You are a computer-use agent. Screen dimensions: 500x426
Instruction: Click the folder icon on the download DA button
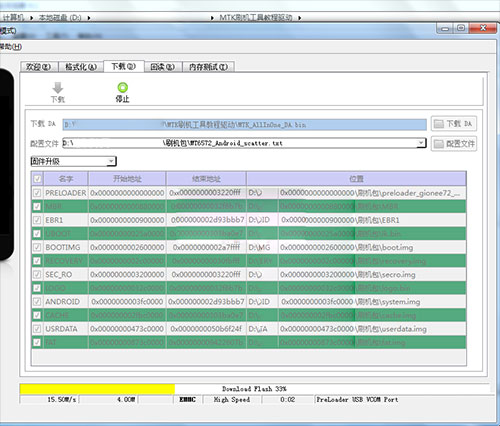(439, 124)
